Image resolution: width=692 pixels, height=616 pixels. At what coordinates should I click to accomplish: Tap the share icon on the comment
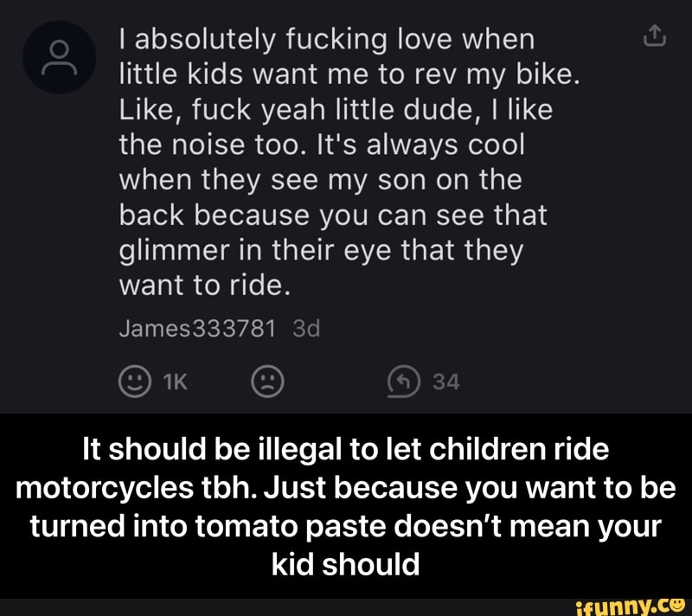[x=655, y=36]
